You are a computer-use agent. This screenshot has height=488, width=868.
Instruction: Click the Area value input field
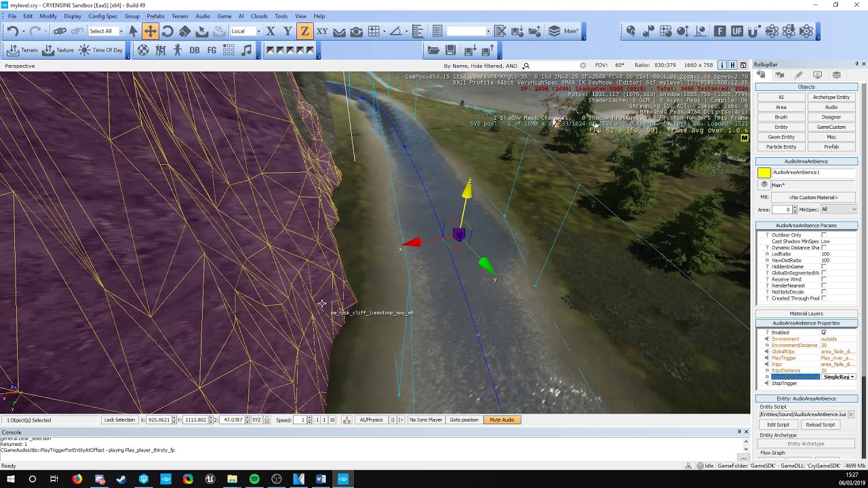coord(781,209)
